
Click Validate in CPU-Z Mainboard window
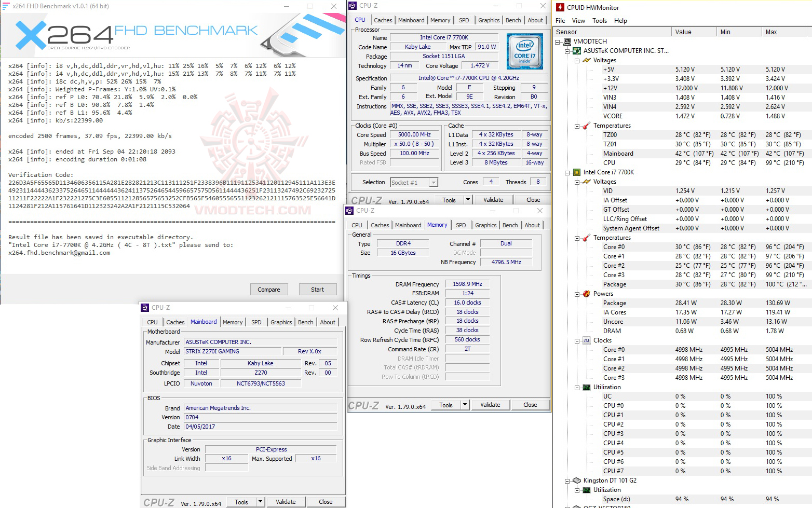click(286, 502)
